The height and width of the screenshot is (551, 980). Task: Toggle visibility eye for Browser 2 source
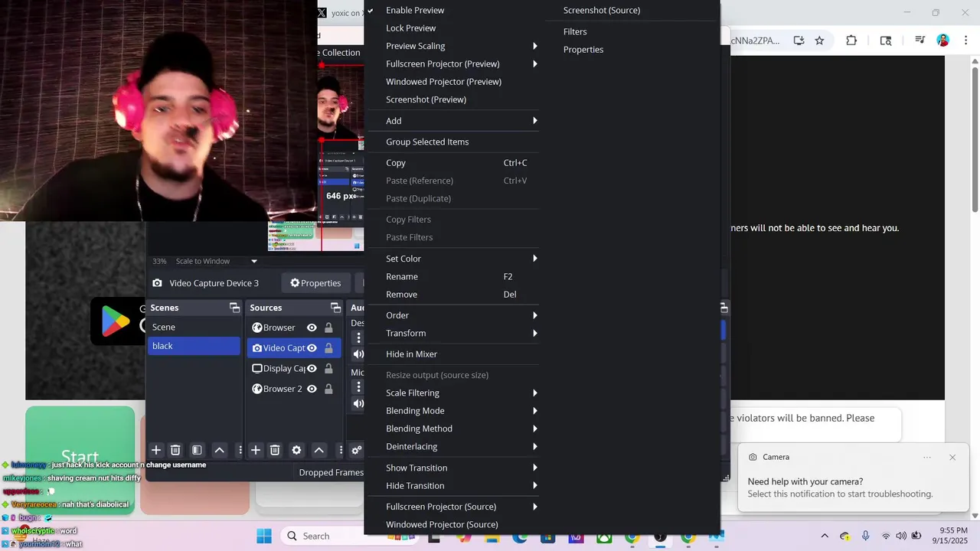(x=312, y=389)
